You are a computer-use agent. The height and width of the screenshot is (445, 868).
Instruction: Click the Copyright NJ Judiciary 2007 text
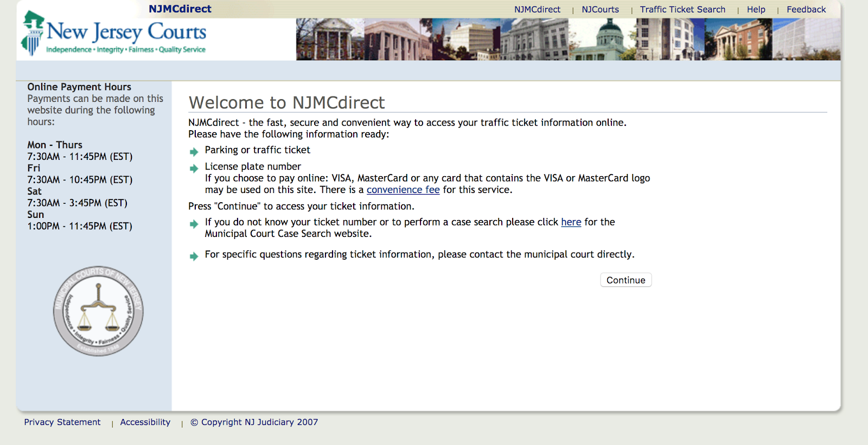click(254, 422)
